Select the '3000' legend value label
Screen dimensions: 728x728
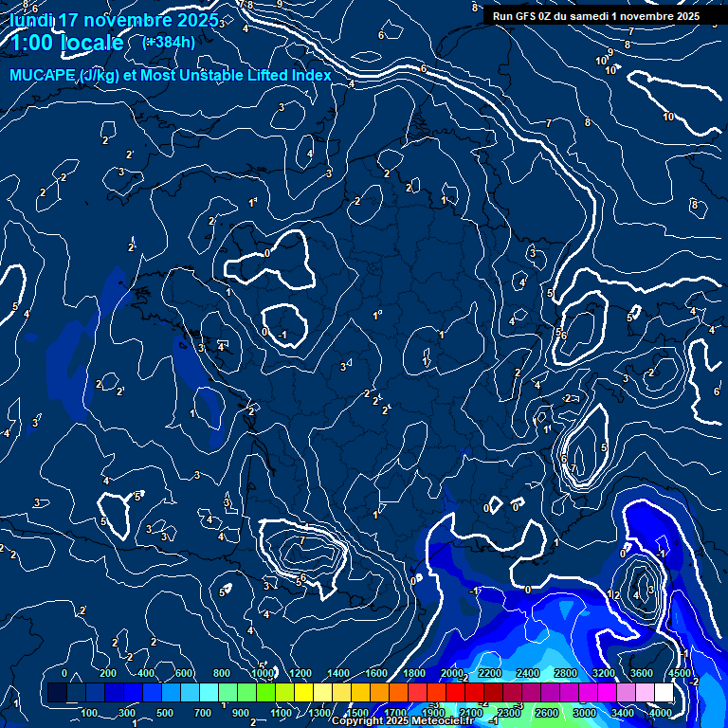click(x=585, y=713)
